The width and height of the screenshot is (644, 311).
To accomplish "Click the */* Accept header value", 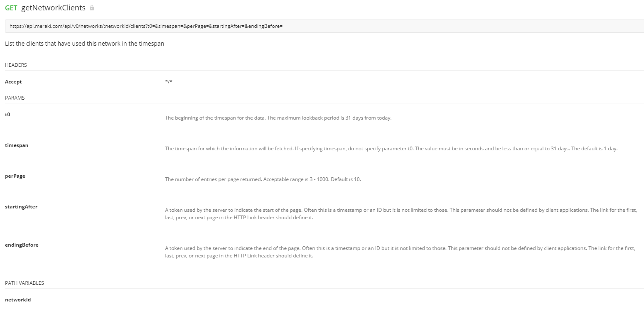I will pos(169,82).
